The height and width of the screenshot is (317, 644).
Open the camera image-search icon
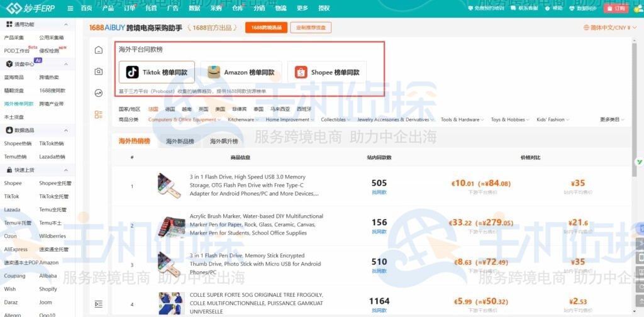pos(99,72)
